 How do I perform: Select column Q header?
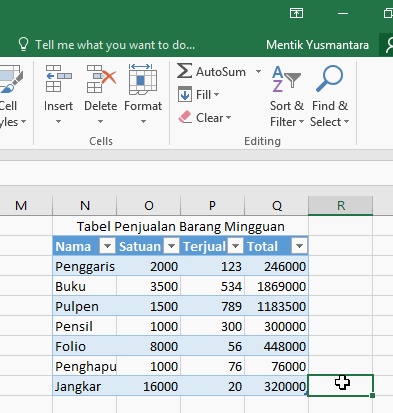(276, 205)
